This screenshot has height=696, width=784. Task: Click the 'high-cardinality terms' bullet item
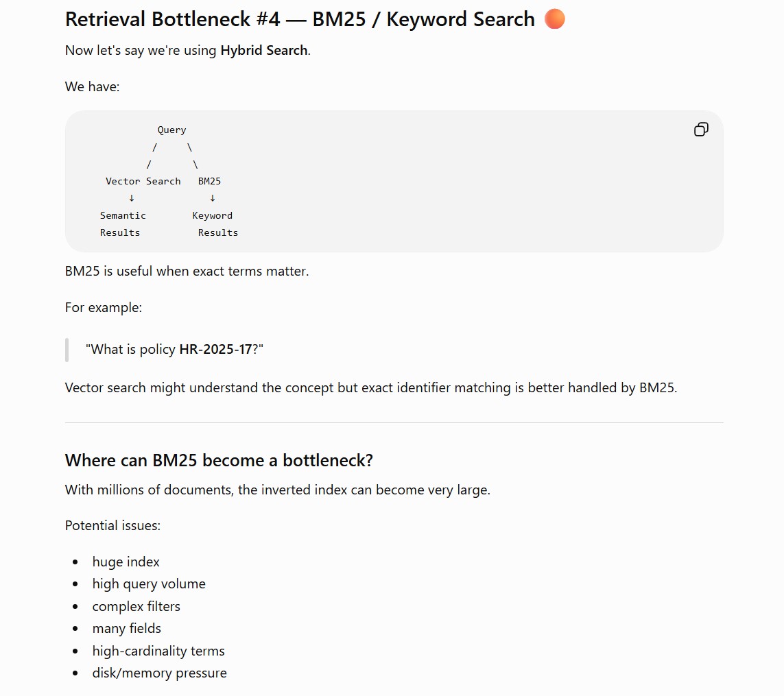coord(158,651)
